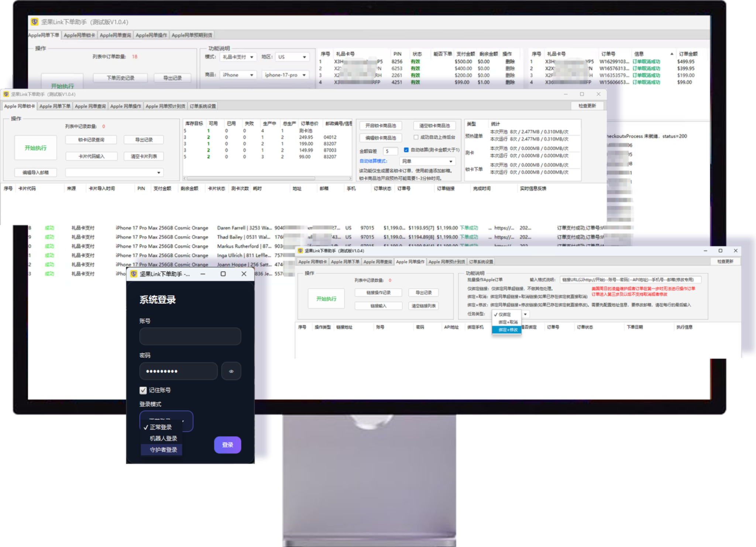Click the order number W16299103 cell
756x547 pixels.
click(614, 62)
